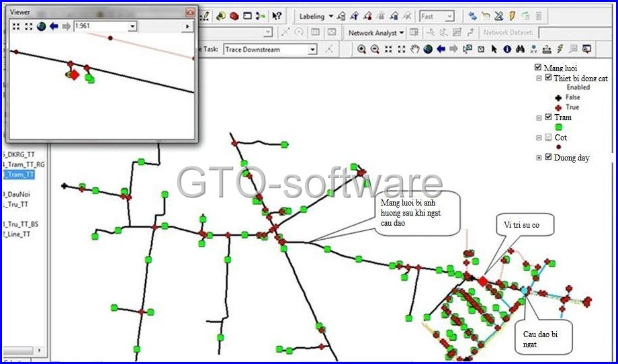
Task: Open the ModelBuilder icon
Action: [261, 16]
